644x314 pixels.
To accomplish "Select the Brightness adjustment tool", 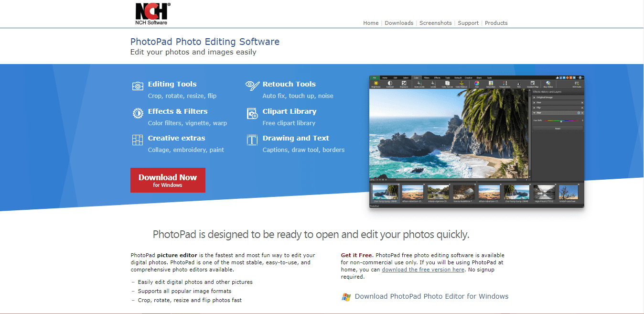I will click(376, 84).
